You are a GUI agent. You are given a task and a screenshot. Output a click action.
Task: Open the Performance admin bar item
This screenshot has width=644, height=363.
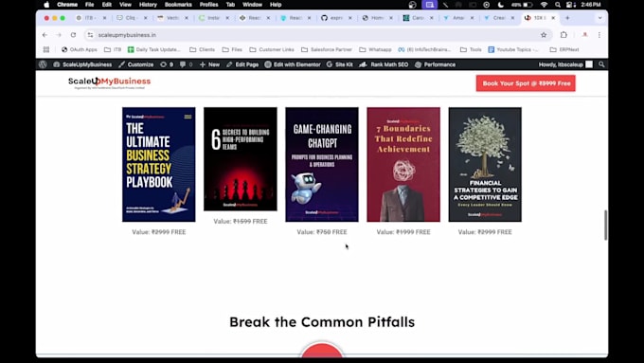click(x=436, y=64)
